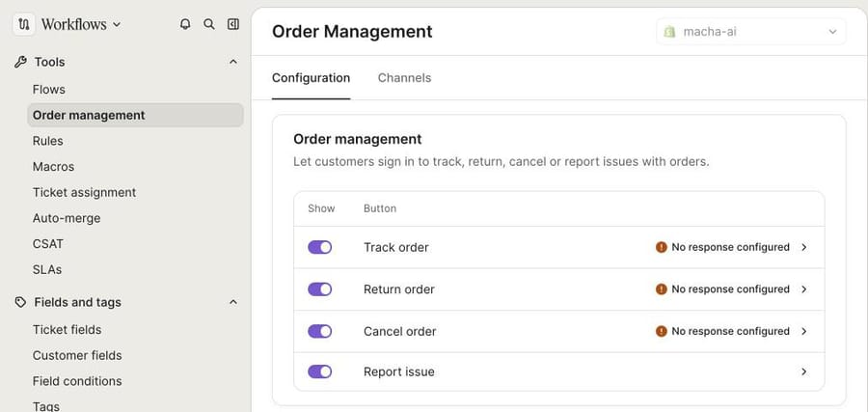Screen dimensions: 868x412
Task: Open the CSAT page
Action: tap(47, 244)
